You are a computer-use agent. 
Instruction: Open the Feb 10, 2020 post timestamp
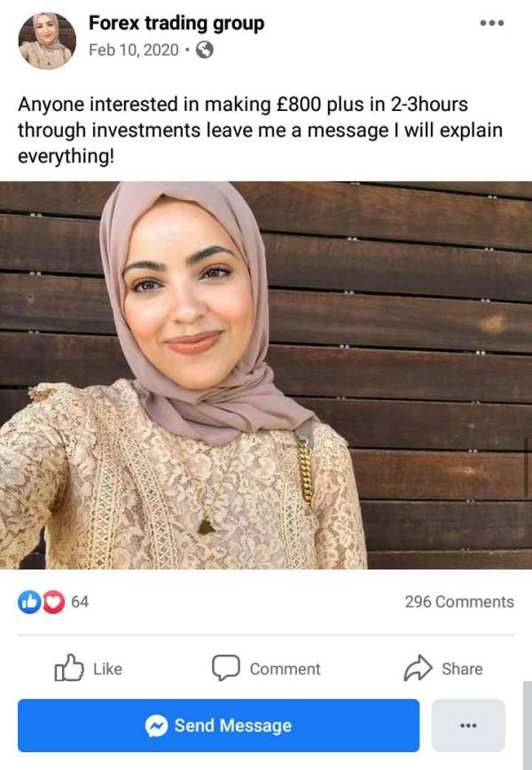(134, 50)
